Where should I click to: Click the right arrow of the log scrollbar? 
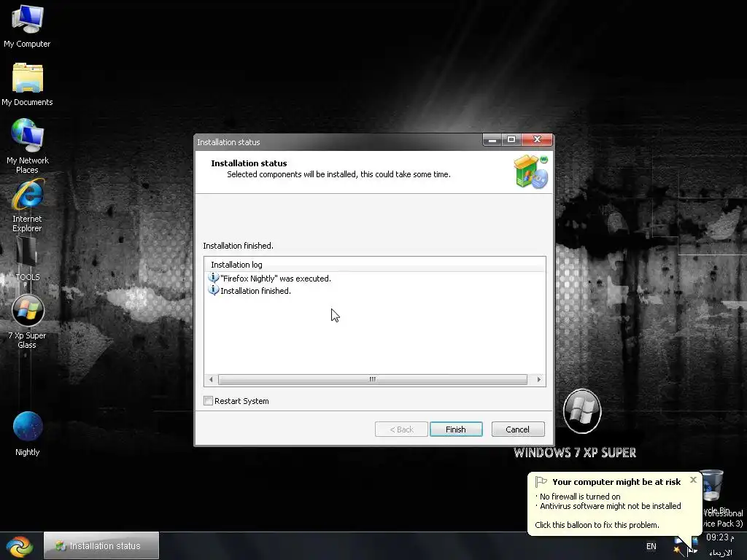(539, 379)
